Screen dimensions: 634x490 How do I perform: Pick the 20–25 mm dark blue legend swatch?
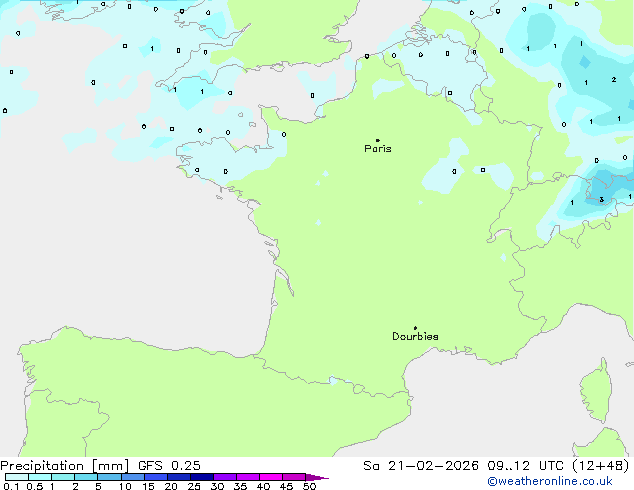click(179, 477)
